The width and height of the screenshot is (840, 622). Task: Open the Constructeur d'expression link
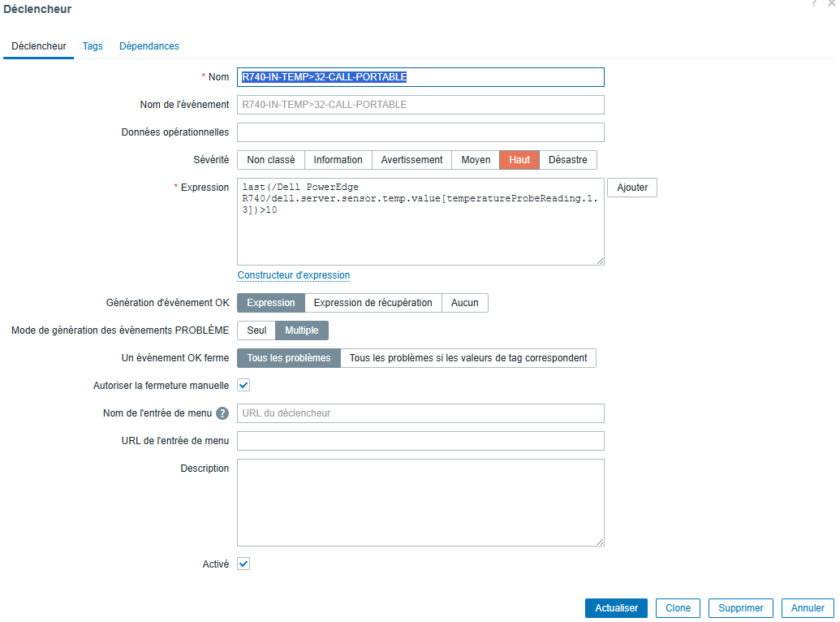tap(294, 275)
